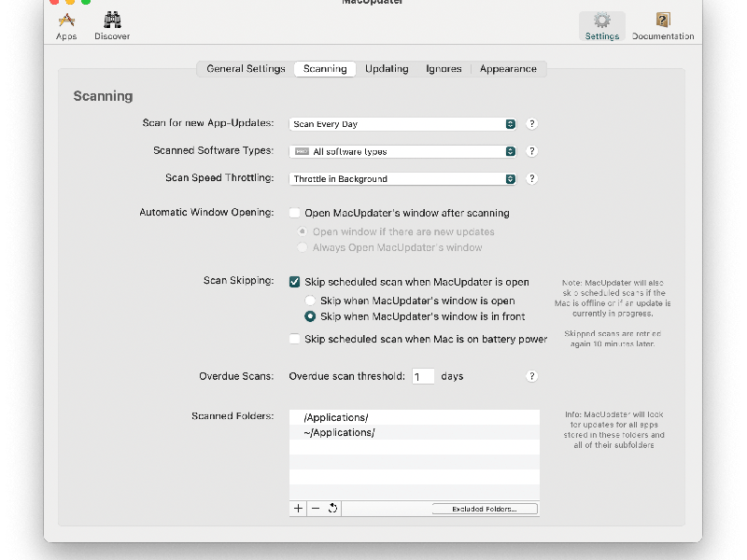The image size is (747, 560).
Task: Switch to General Settings tab
Action: click(246, 69)
